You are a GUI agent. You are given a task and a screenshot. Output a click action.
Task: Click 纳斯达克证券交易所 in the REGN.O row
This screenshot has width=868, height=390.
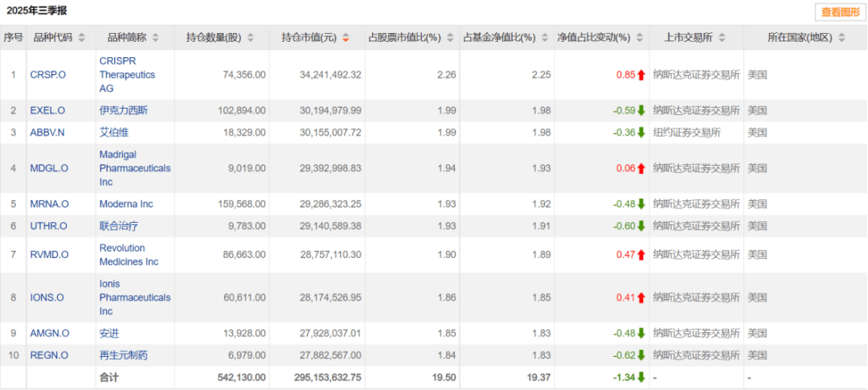pyautogui.click(x=696, y=355)
